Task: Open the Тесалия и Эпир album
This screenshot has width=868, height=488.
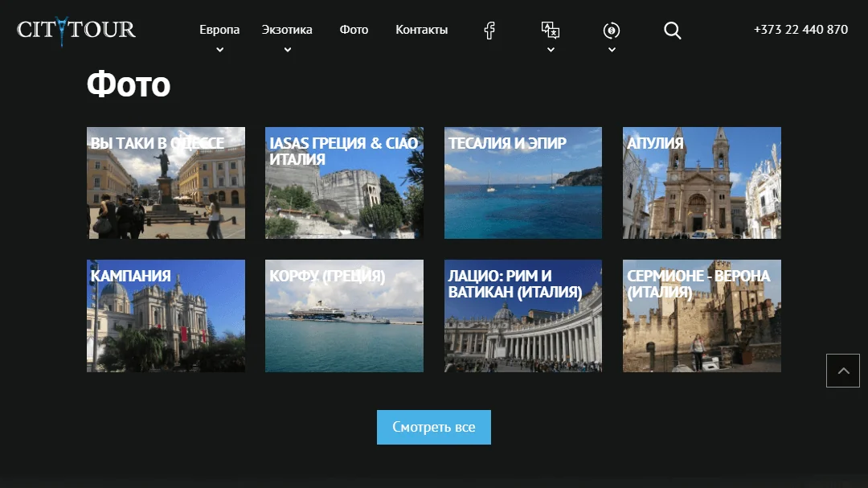Action: (x=523, y=182)
